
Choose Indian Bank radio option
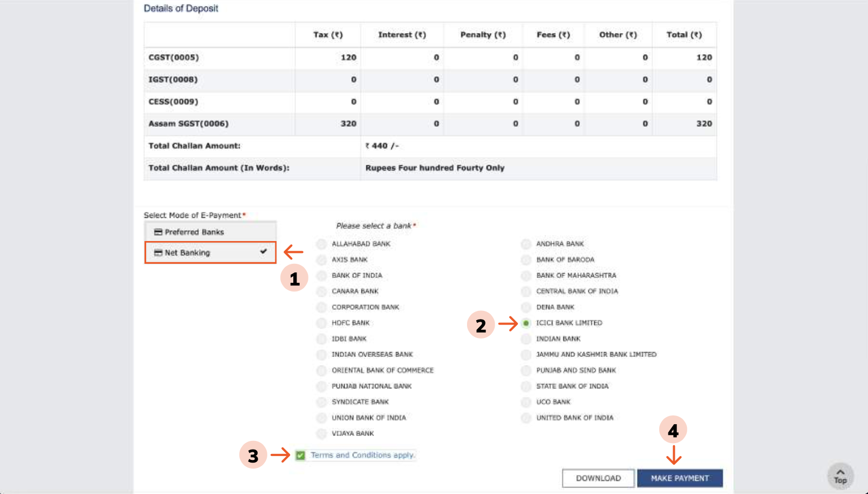point(526,339)
